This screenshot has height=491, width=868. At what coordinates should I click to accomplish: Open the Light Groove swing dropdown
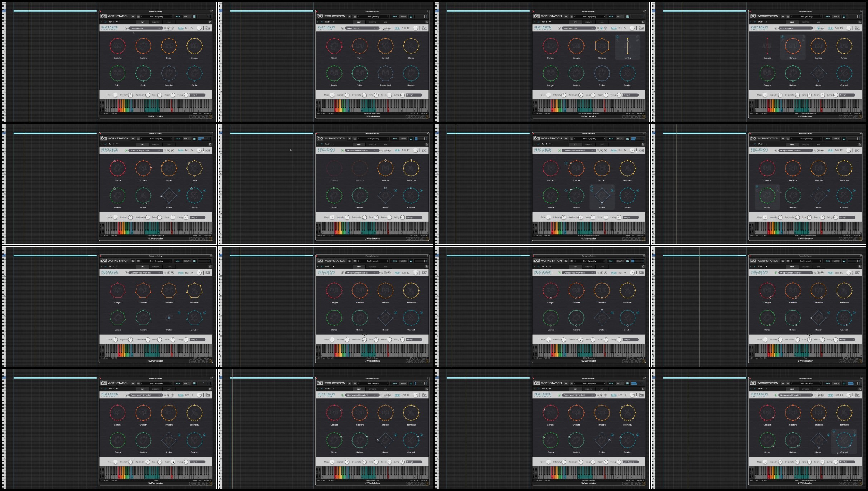click(630, 462)
